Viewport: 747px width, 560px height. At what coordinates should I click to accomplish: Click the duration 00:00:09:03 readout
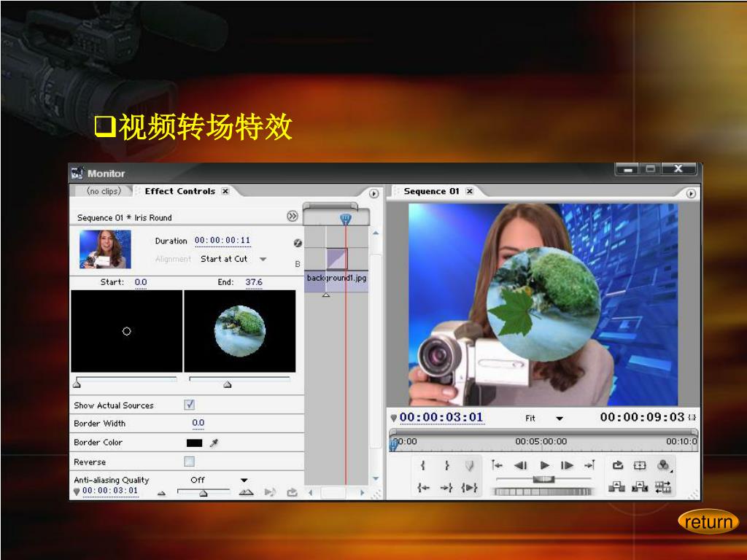pyautogui.click(x=642, y=417)
